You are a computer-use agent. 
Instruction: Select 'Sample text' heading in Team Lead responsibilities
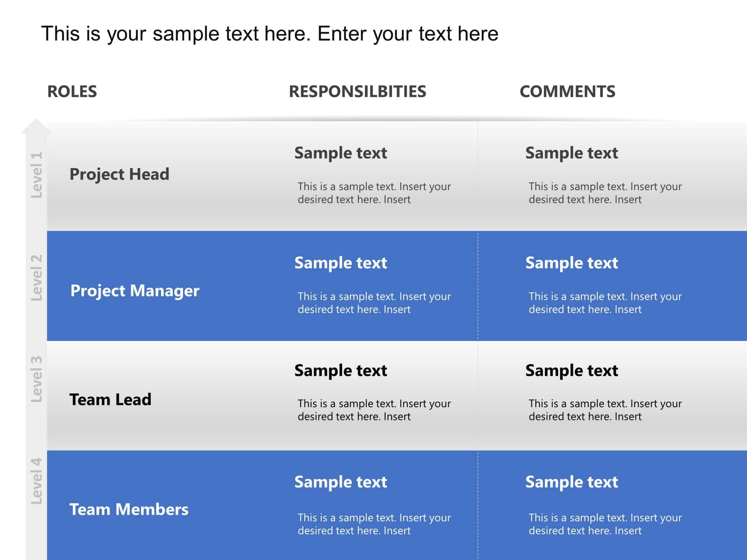[x=341, y=371]
